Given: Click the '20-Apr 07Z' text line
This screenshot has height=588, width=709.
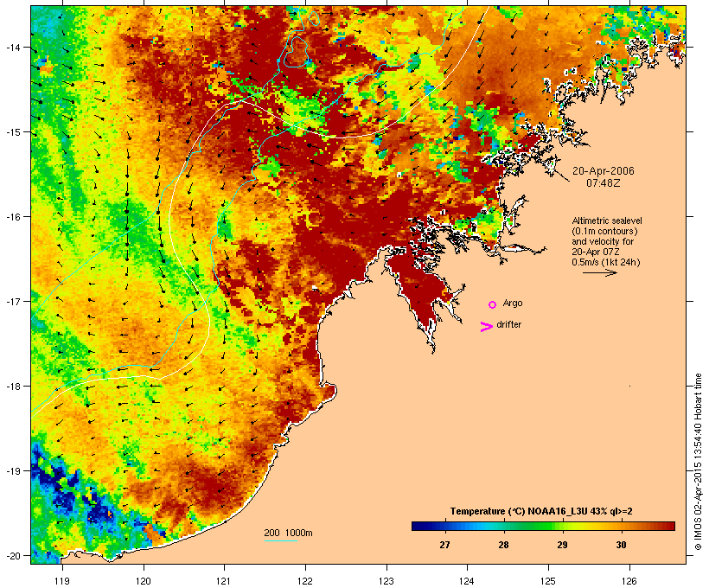Looking at the screenshot, I should (596, 252).
